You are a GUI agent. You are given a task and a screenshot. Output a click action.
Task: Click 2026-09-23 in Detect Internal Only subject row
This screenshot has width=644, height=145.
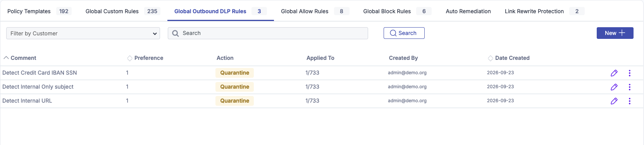pos(501,87)
